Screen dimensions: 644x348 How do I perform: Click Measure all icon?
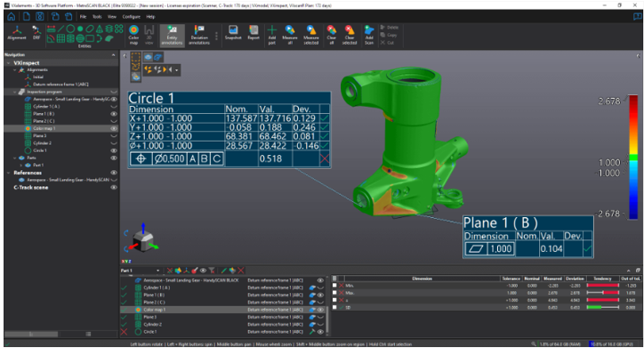pyautogui.click(x=290, y=35)
